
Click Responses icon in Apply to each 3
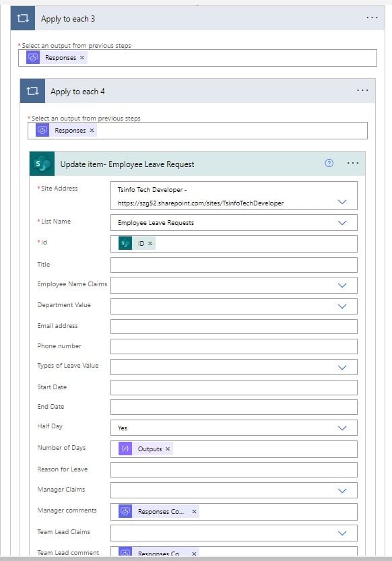[x=33, y=58]
